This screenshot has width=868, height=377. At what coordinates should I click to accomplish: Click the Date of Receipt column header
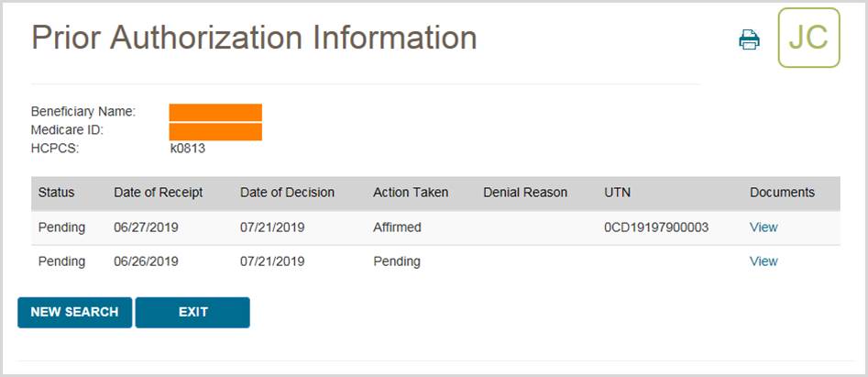click(x=159, y=193)
